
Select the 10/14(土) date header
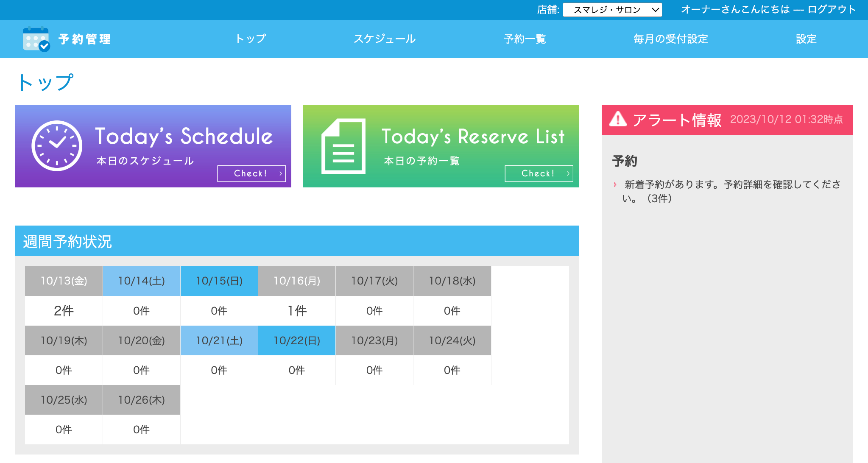(142, 281)
